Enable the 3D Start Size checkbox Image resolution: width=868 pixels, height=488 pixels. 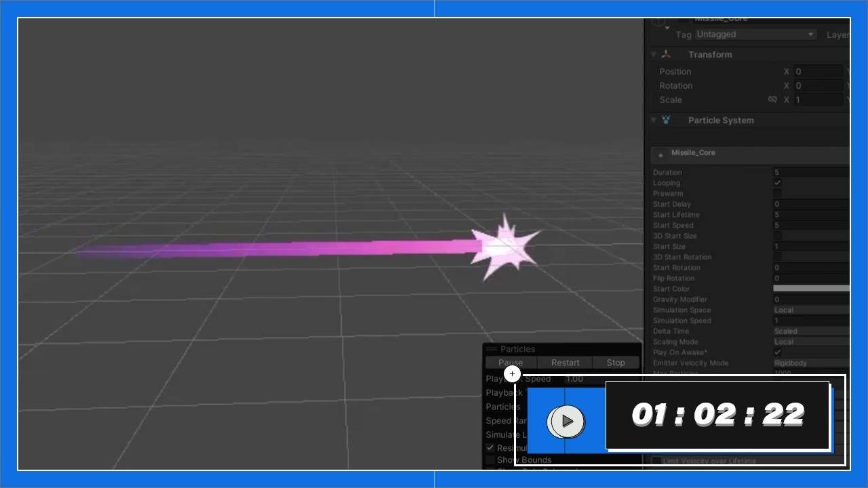click(777, 236)
